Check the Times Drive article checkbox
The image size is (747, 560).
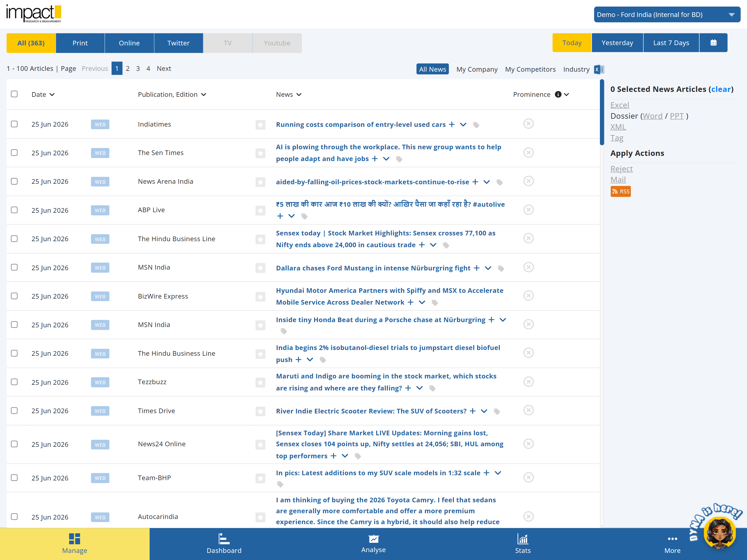tap(14, 411)
